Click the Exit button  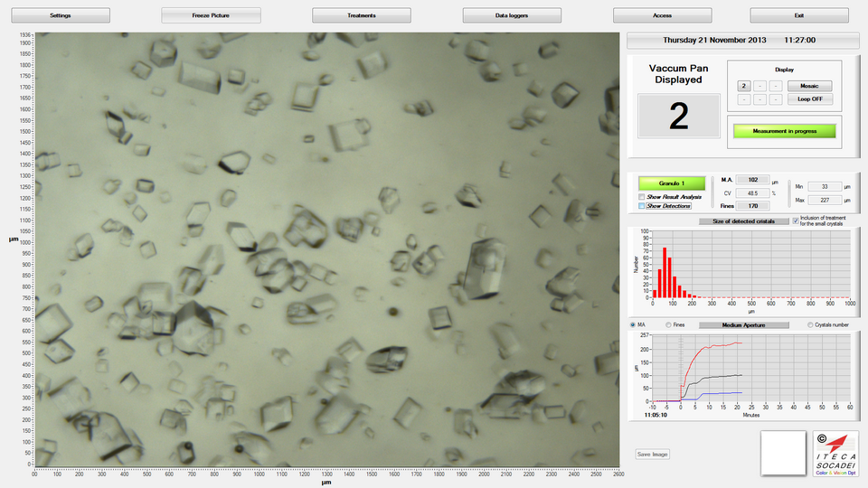[x=798, y=15]
